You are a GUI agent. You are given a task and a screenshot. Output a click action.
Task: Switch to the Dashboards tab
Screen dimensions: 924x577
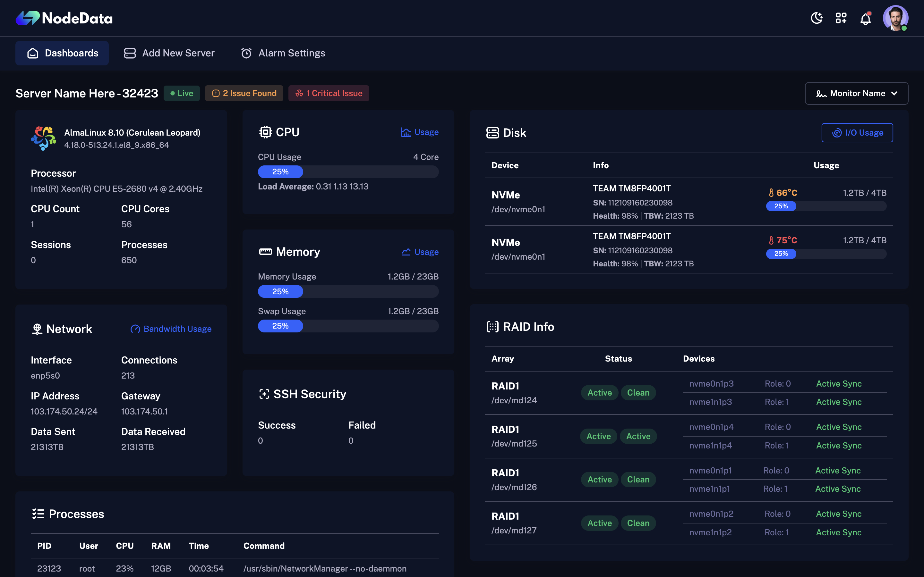(x=62, y=53)
